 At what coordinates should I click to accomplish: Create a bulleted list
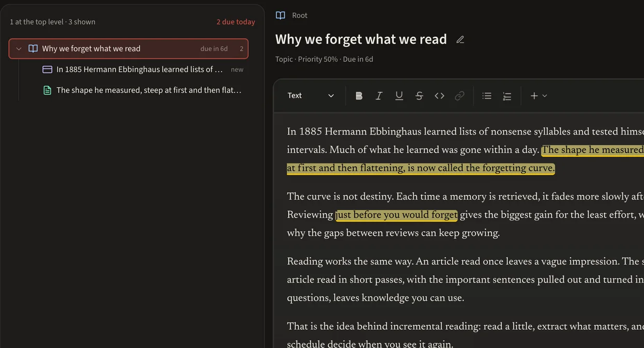(487, 96)
